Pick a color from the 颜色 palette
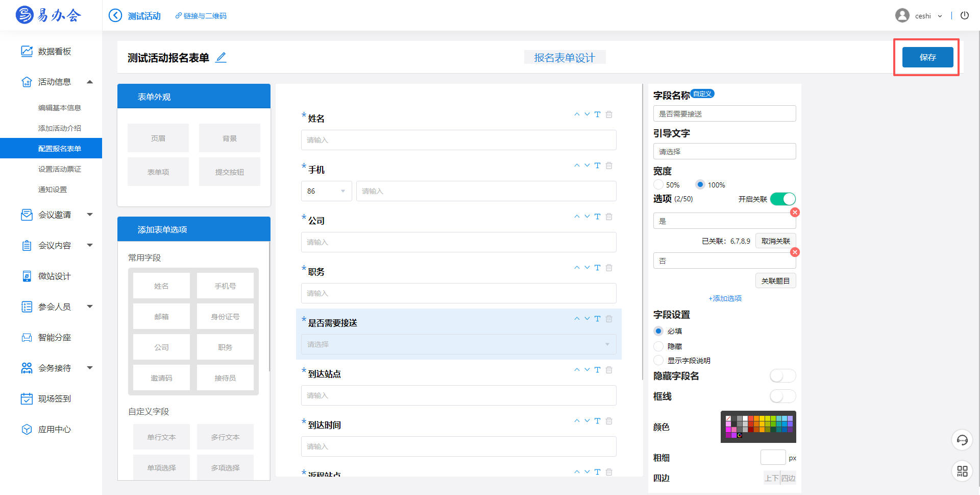980x495 pixels. point(758,425)
